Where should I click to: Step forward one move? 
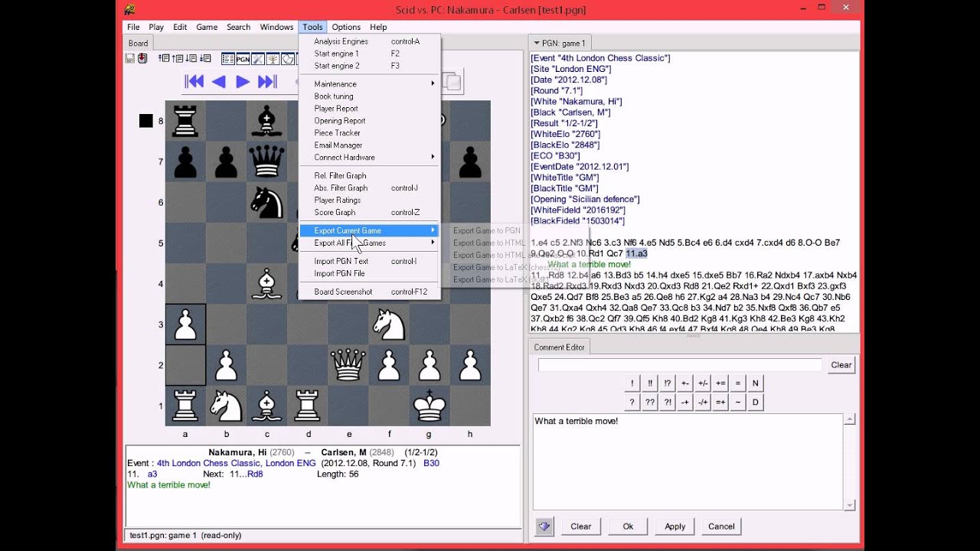click(x=243, y=82)
